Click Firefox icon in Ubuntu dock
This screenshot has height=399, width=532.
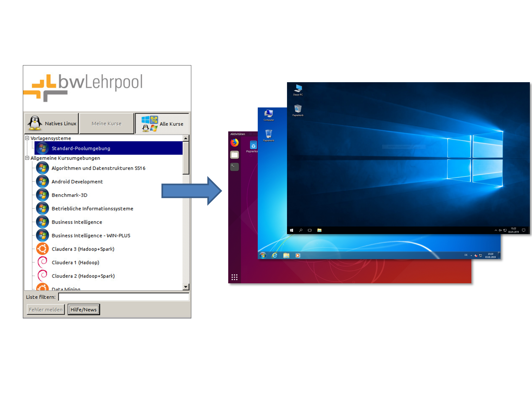pyautogui.click(x=234, y=143)
